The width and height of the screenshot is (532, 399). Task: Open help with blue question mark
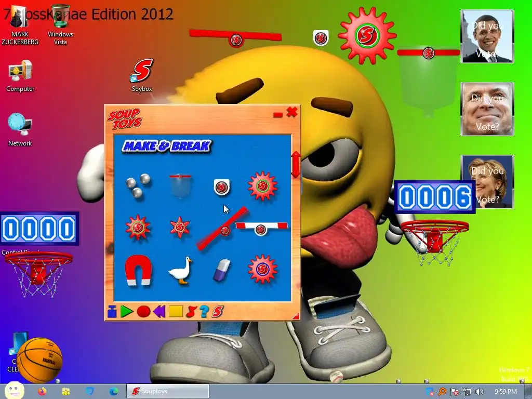(x=204, y=311)
